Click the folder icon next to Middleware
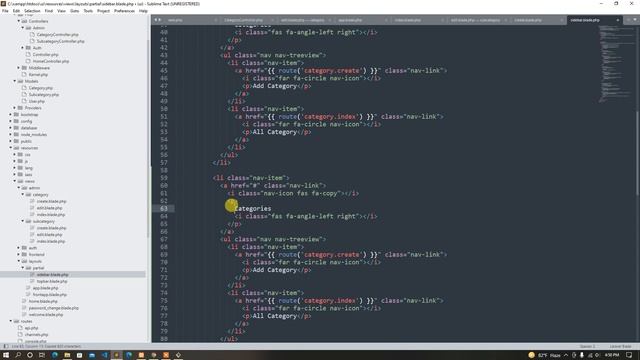Viewport: 640px width, 360px height. [24, 68]
